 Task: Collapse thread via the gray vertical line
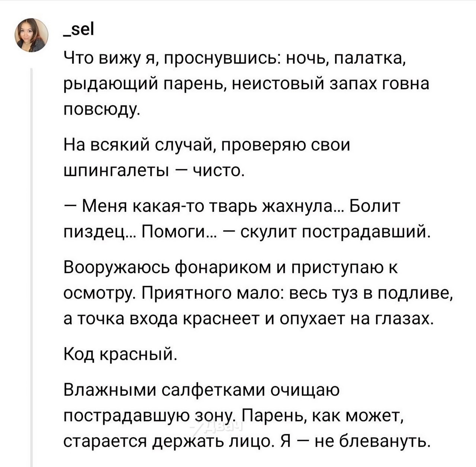coord(32,267)
